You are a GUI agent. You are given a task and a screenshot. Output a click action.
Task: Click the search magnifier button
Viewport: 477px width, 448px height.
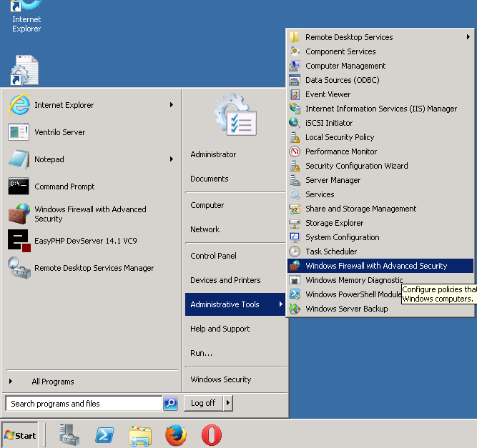point(171,403)
